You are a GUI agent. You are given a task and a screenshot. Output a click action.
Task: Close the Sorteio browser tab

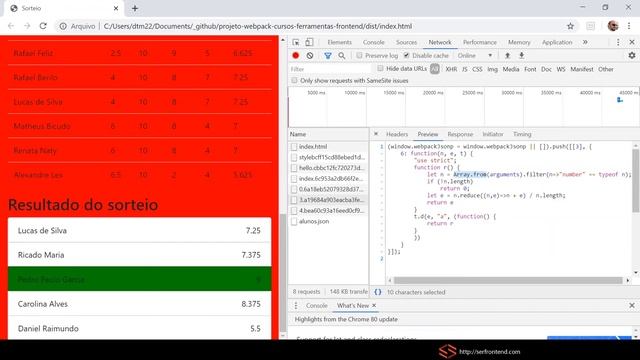click(116, 8)
